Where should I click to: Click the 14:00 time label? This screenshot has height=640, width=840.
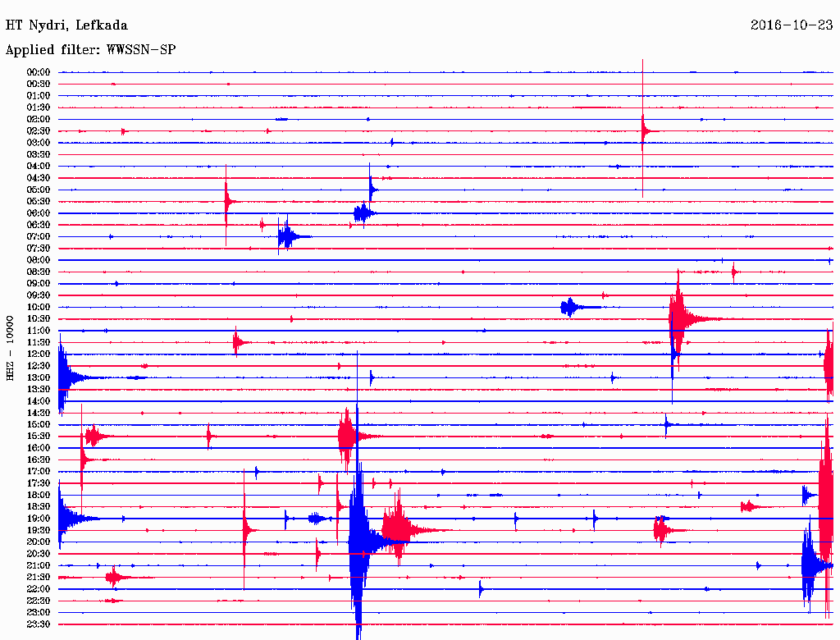point(39,401)
